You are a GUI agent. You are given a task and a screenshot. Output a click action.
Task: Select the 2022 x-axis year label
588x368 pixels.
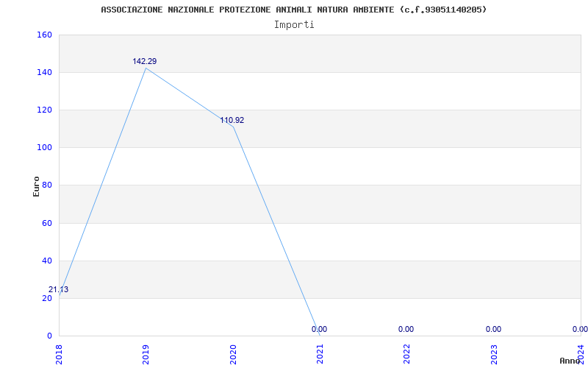407,355
